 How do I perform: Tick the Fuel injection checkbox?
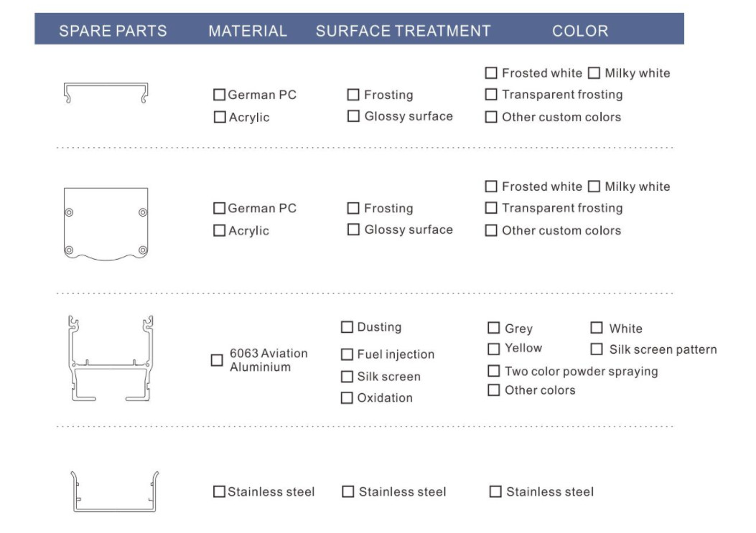tap(347, 354)
